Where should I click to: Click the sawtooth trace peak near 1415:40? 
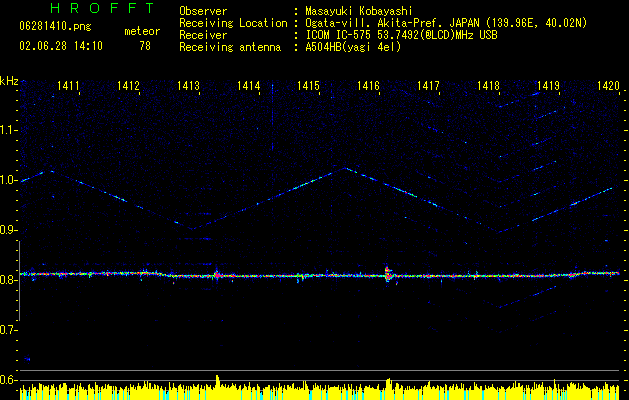346,169
